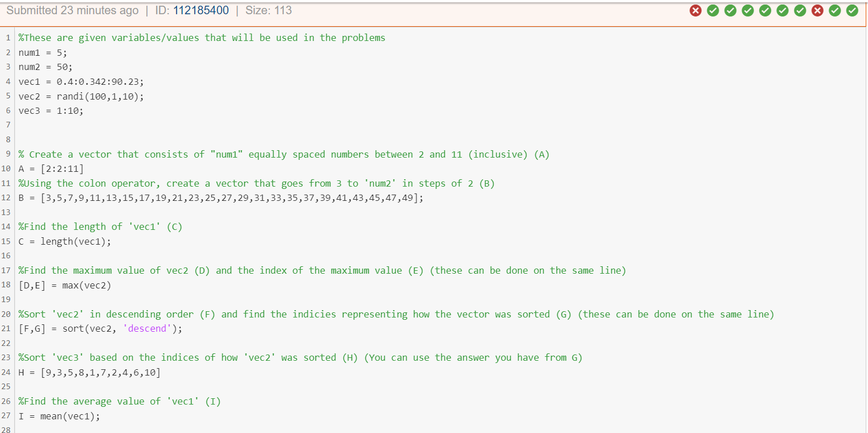
Task: Click the first red X test failure icon
Action: coord(695,10)
